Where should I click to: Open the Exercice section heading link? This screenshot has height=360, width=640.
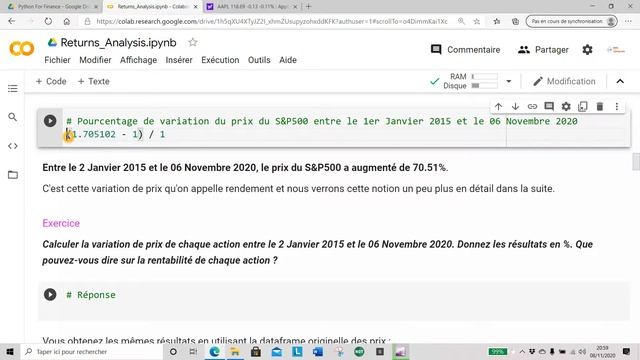click(61, 223)
